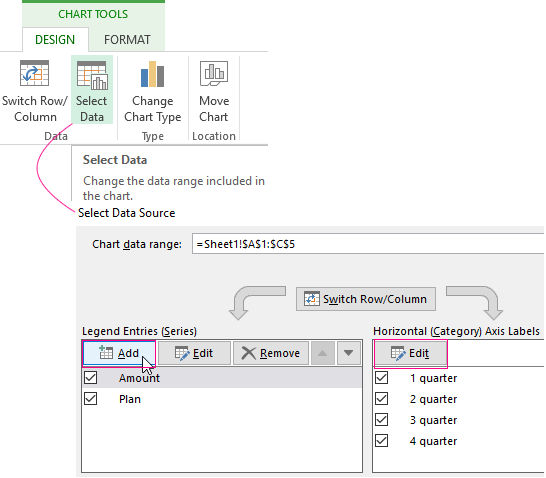Move the selected series up
This screenshot has height=478, width=546.
click(323, 353)
